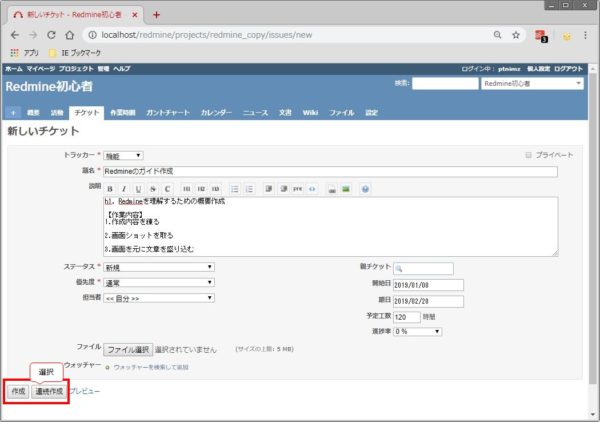This screenshot has width=600, height=422.
Task: Apply strikethrough formatting in description toolbar
Action: pyautogui.click(x=153, y=189)
